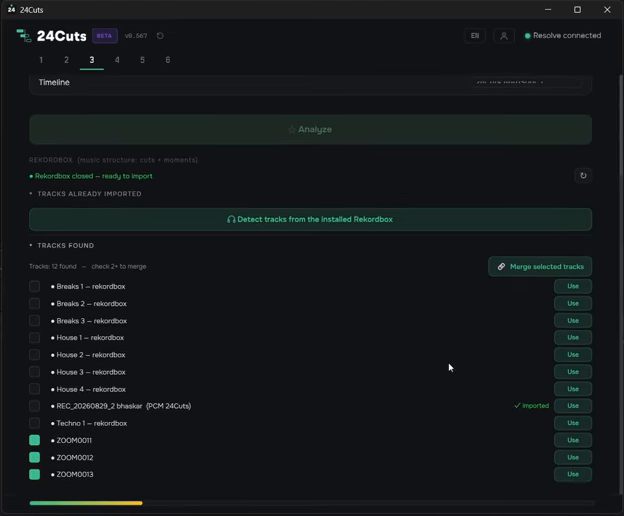Click the version number v0.567
The height and width of the screenshot is (516, 624).
(136, 36)
